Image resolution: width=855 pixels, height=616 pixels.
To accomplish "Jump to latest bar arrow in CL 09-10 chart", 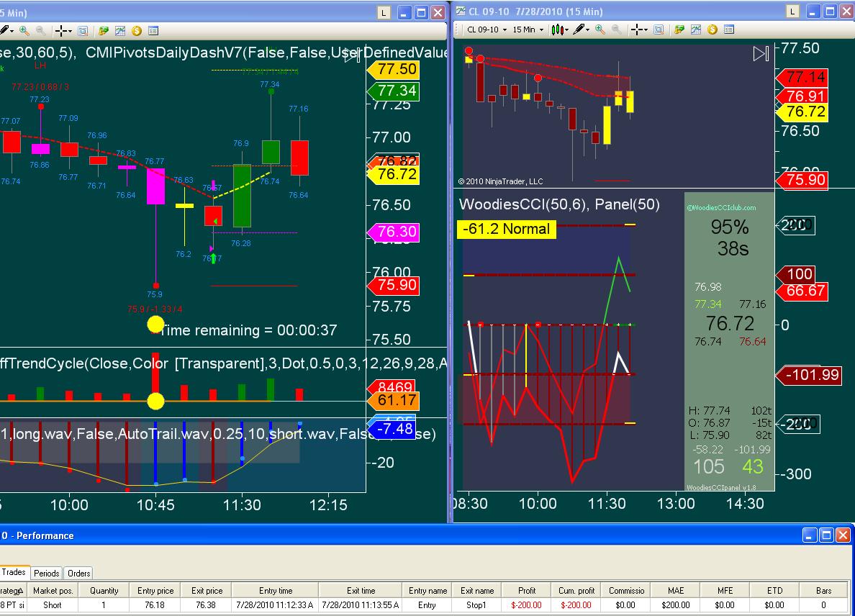I will click(x=761, y=53).
